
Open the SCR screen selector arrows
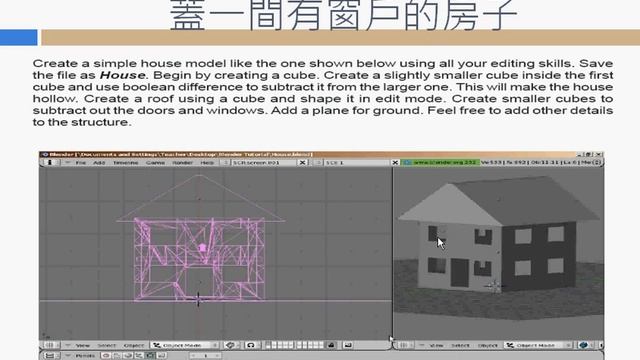tap(226, 162)
